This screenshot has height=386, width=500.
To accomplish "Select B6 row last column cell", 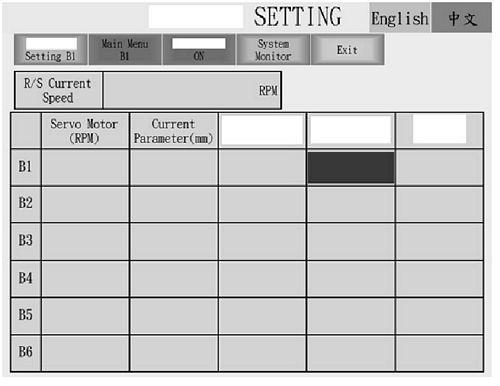I will tap(439, 353).
